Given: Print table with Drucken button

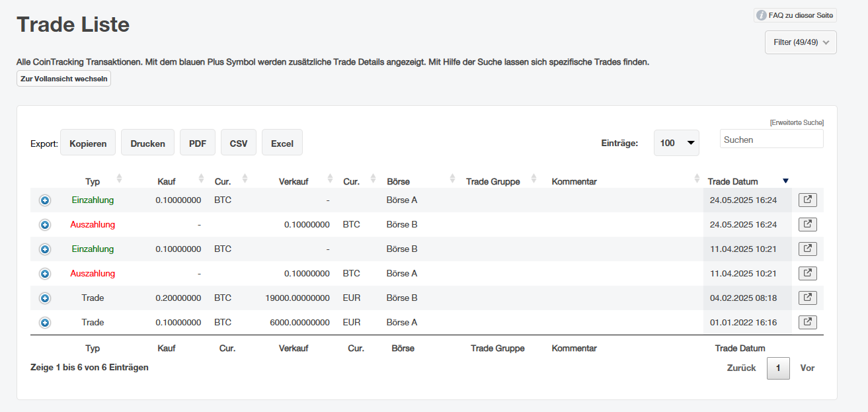Looking at the screenshot, I should (x=147, y=143).
